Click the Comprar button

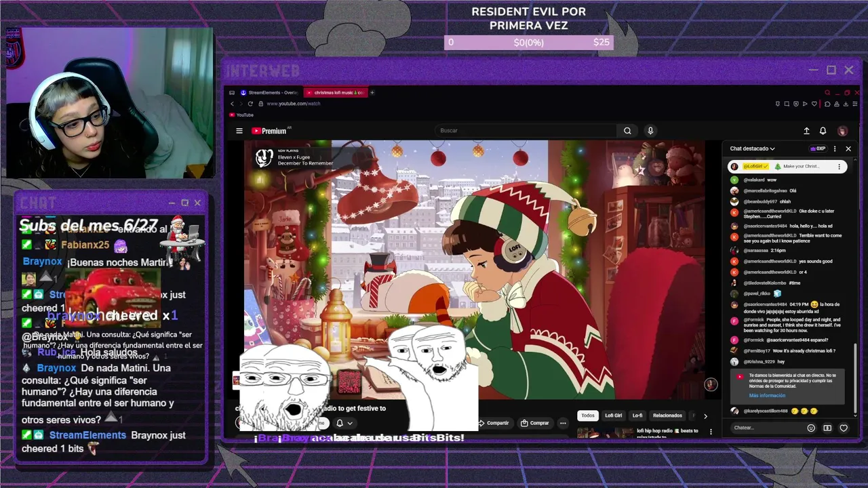tap(534, 423)
